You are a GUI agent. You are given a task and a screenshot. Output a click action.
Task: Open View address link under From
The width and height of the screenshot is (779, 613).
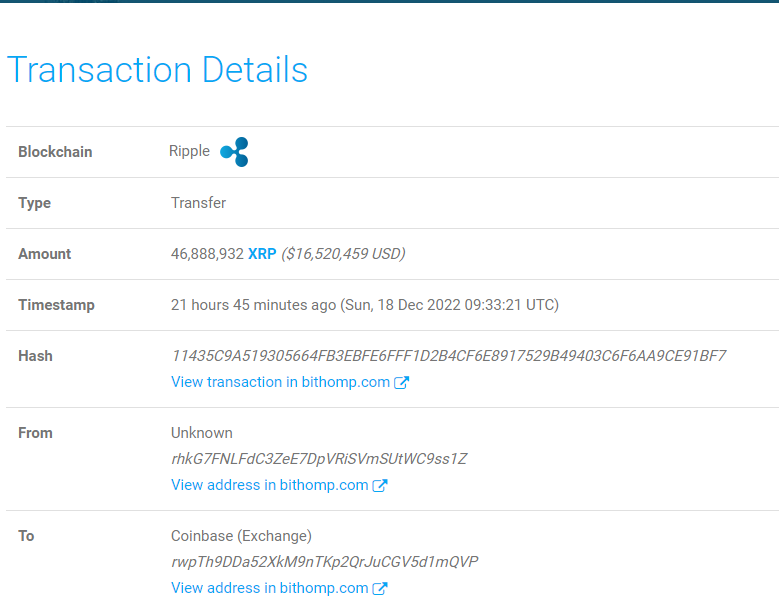(x=269, y=485)
